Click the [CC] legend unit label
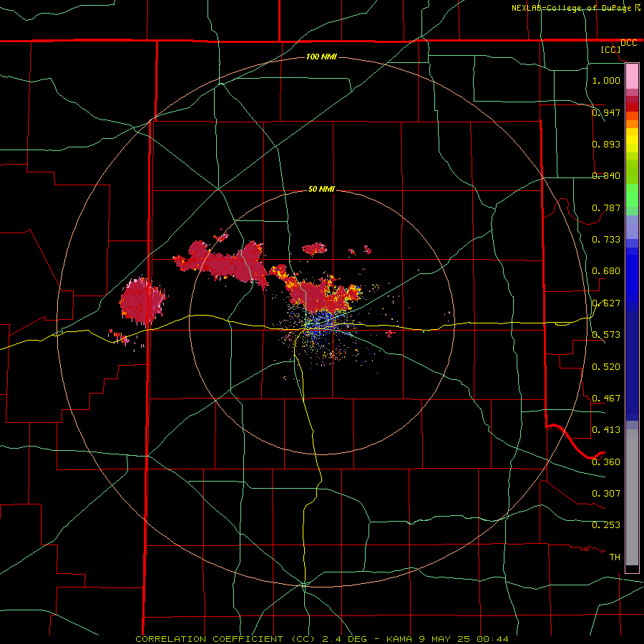The image size is (644, 644). coord(611,49)
